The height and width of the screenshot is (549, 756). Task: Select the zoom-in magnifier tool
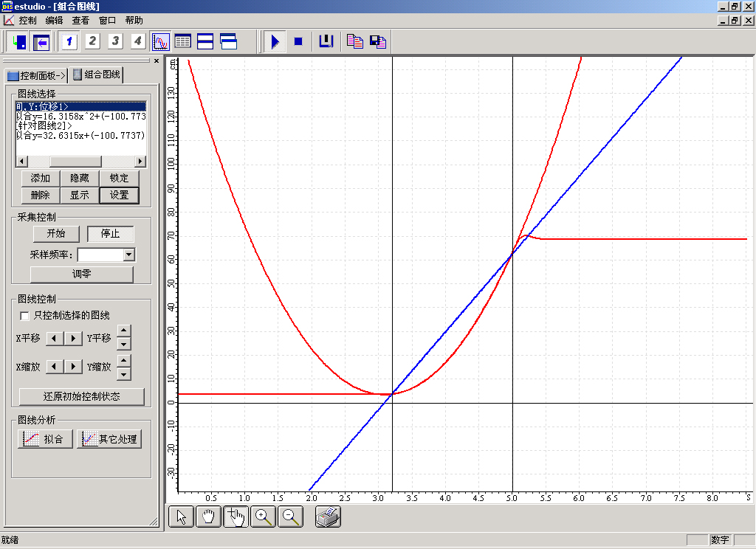[264, 517]
